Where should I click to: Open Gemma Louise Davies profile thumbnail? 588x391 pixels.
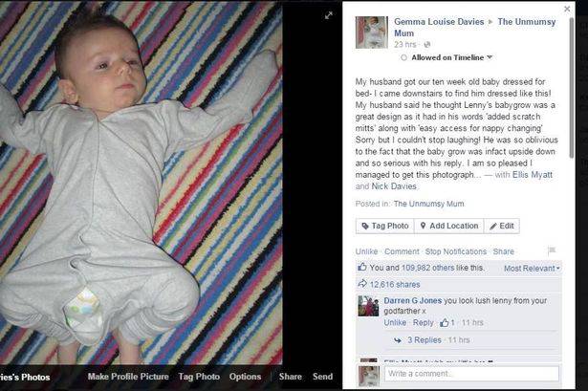372,33
